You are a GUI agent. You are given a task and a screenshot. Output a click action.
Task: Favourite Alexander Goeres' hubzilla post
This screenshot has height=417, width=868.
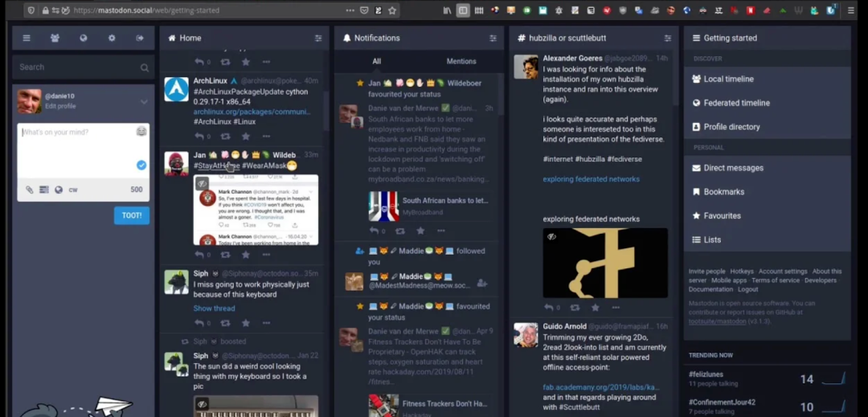click(595, 308)
